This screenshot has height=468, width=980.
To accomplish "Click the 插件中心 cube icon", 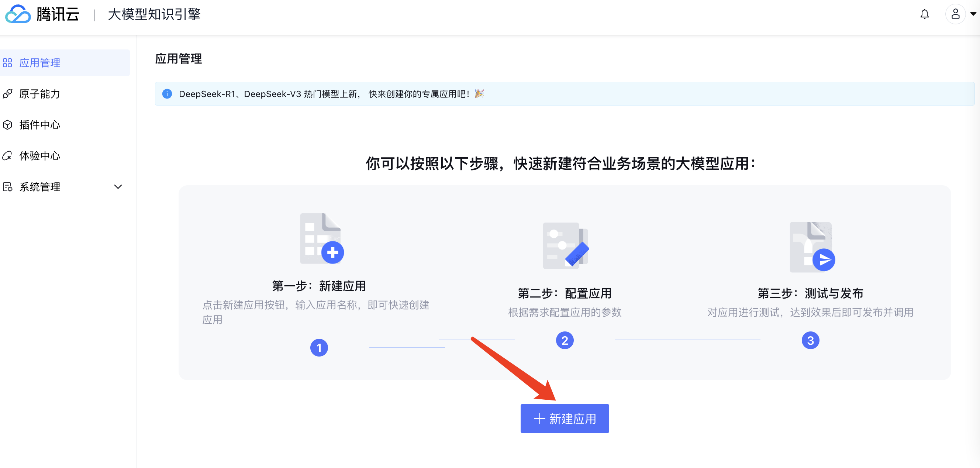I will (x=7, y=125).
